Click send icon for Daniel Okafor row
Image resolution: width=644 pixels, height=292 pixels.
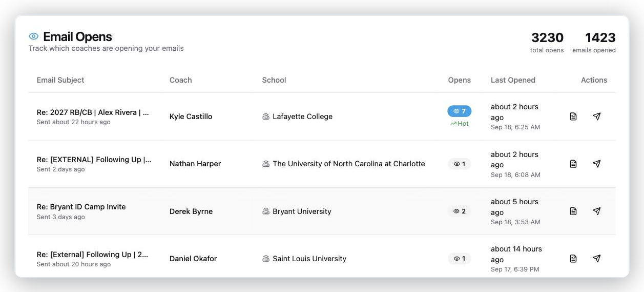tap(596, 259)
